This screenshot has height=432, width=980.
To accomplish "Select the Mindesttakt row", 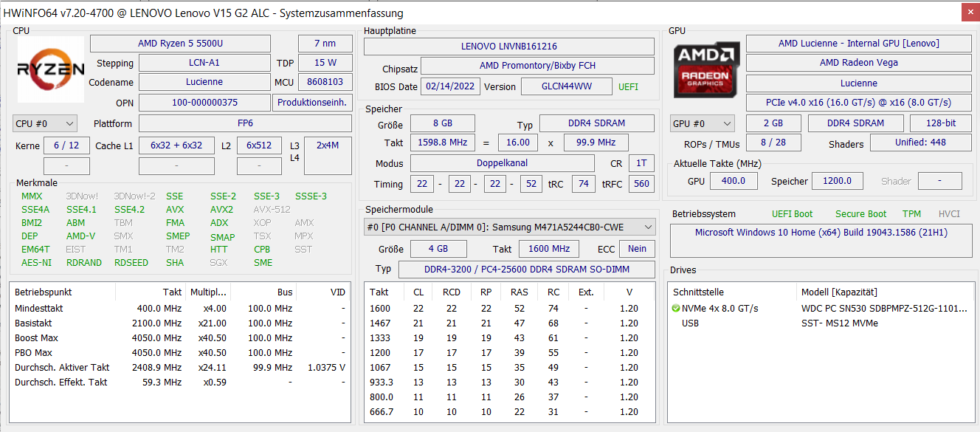I will (180, 308).
